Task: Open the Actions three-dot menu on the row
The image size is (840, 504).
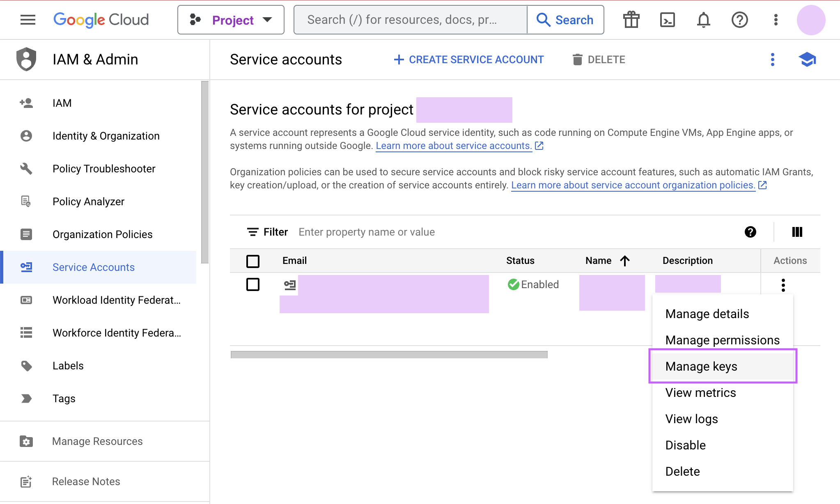Action: click(784, 284)
